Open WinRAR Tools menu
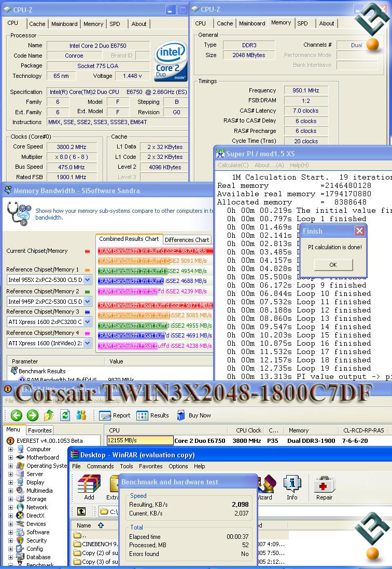This screenshot has height=569, width=392. (127, 466)
